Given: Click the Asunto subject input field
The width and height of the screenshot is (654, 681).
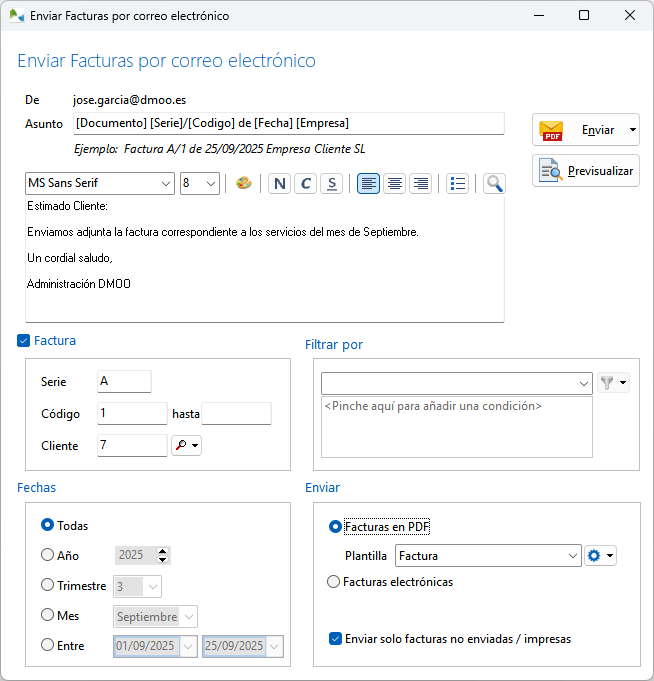Looking at the screenshot, I should pyautogui.click(x=288, y=123).
